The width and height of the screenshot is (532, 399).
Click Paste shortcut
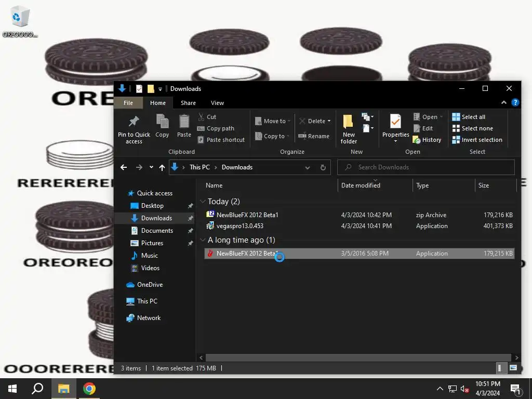pos(221,140)
